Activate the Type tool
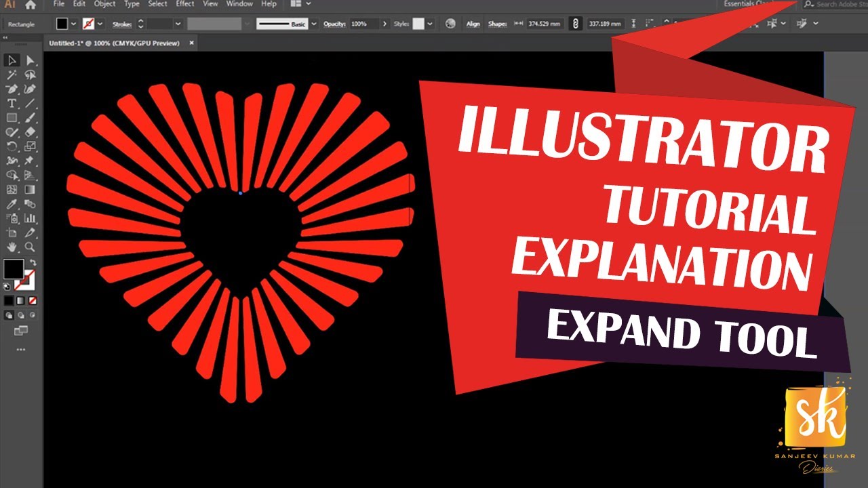 [x=12, y=103]
